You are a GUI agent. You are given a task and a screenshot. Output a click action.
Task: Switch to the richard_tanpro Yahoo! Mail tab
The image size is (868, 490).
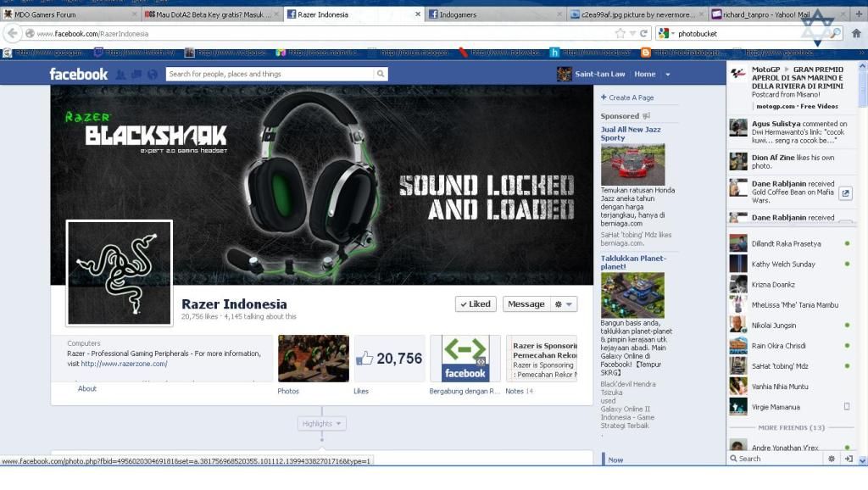(x=780, y=14)
